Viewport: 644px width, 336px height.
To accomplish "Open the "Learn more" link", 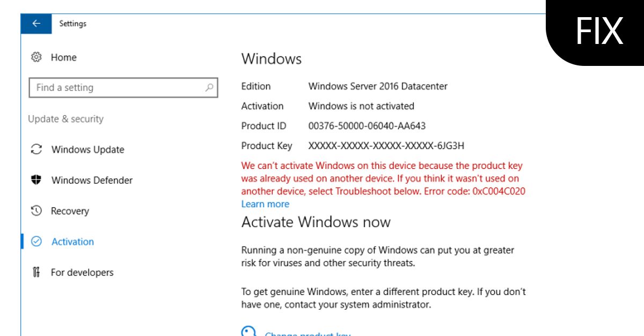I will pyautogui.click(x=265, y=204).
